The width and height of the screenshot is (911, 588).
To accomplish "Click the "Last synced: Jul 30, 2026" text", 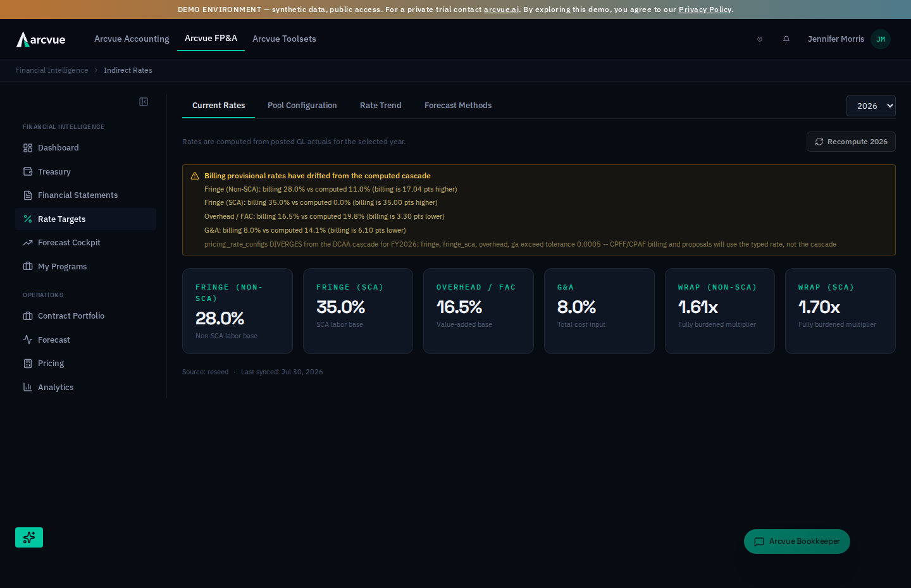I will [282, 372].
